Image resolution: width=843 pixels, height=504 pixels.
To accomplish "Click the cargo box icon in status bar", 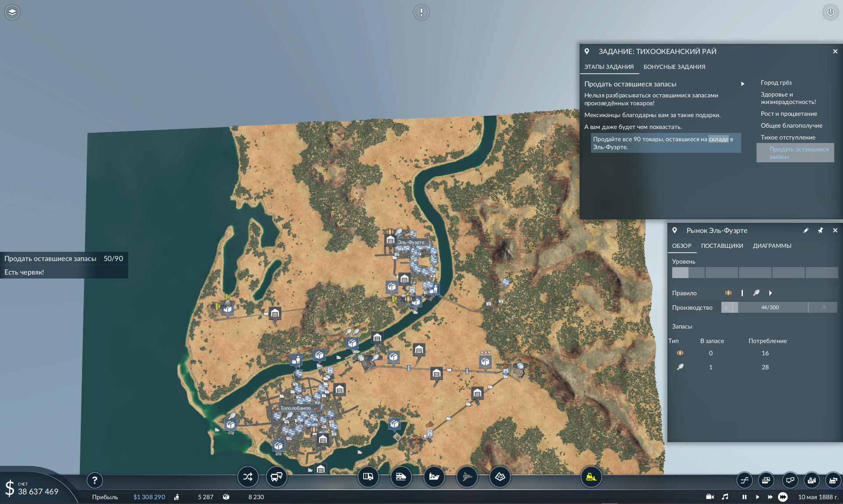I will coord(226,497).
